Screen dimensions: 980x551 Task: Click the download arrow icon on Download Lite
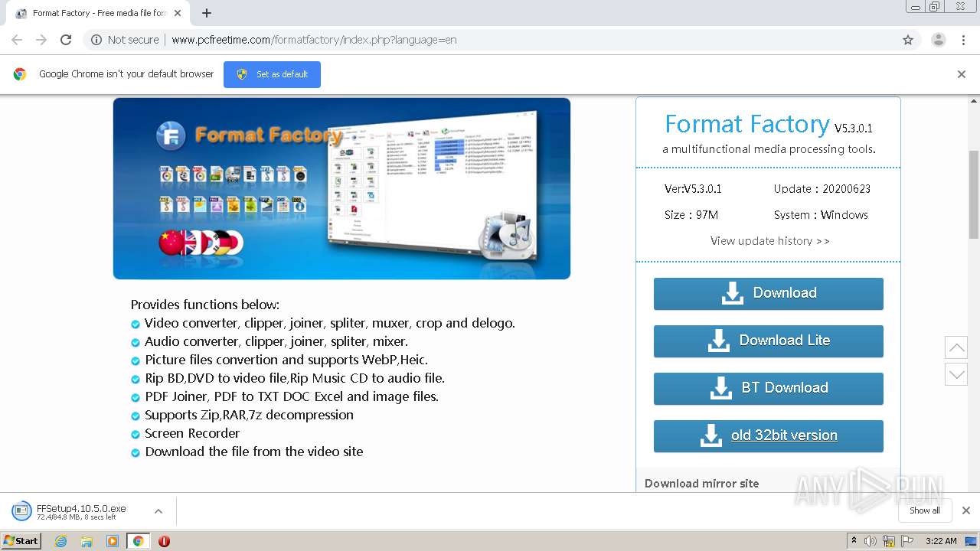(x=718, y=341)
